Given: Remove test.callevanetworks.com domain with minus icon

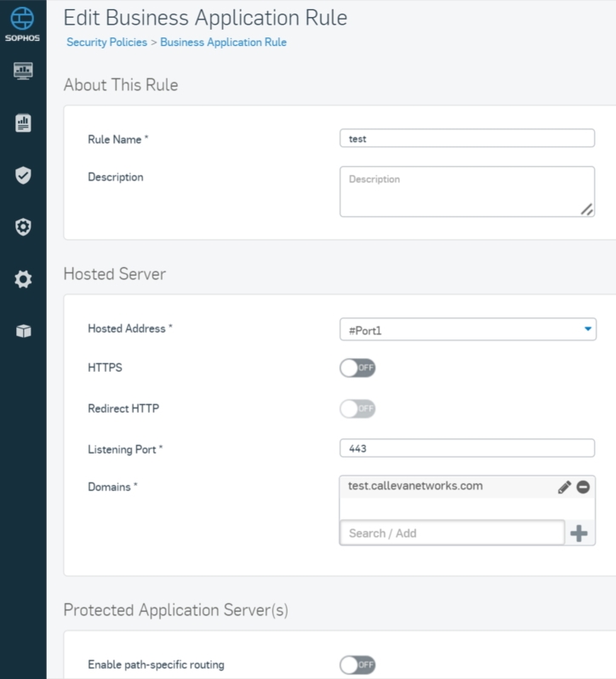Looking at the screenshot, I should tap(583, 488).
